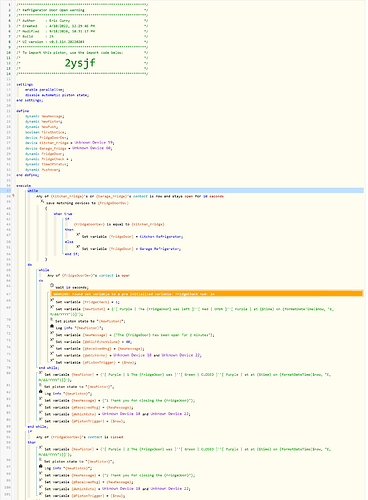
Task: Select 'disable automatic piston state;' line
Action: click(57, 95)
